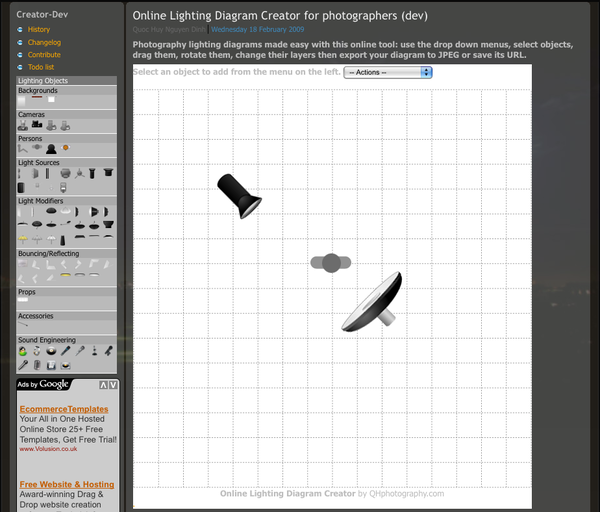The width and height of the screenshot is (600, 512).
Task: Select the black flash head on canvas
Action: (239, 196)
